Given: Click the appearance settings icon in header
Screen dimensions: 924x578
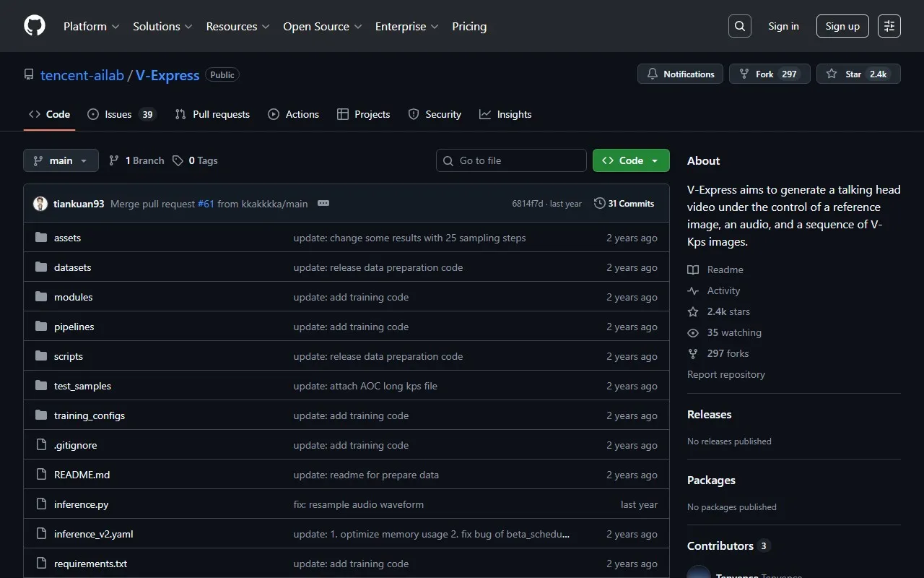Looking at the screenshot, I should click(x=889, y=26).
